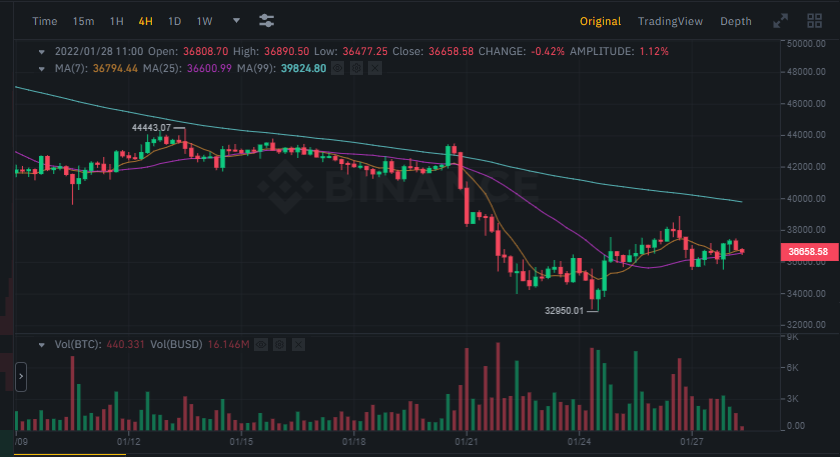Screen dimensions: 840x457
Task: Remove the Vol indicator with X icon
Action: point(298,344)
